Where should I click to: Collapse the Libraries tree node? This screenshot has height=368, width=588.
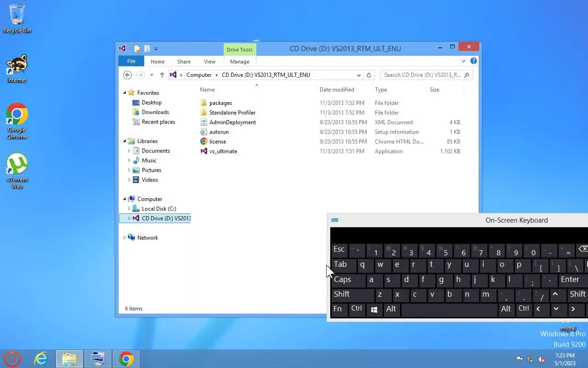pos(124,141)
